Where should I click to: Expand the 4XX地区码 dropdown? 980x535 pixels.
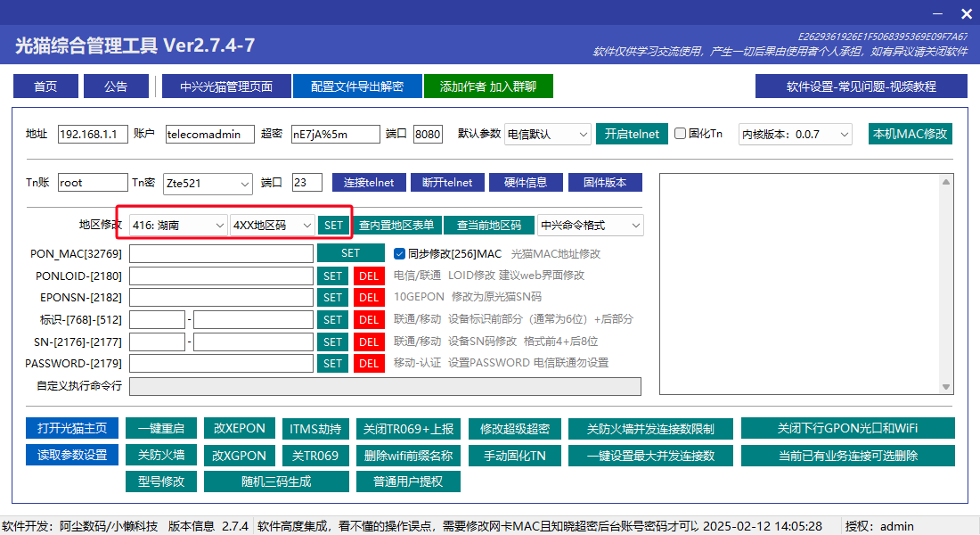pos(272,226)
